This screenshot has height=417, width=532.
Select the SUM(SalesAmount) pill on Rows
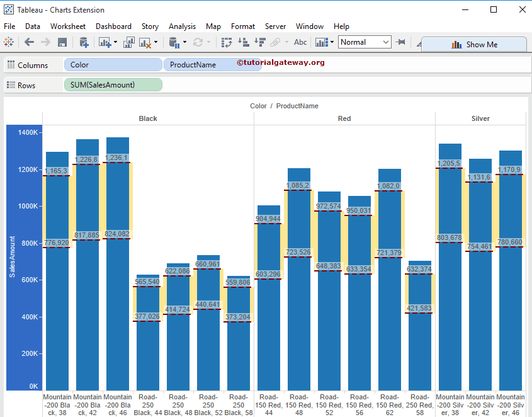pyautogui.click(x=113, y=83)
